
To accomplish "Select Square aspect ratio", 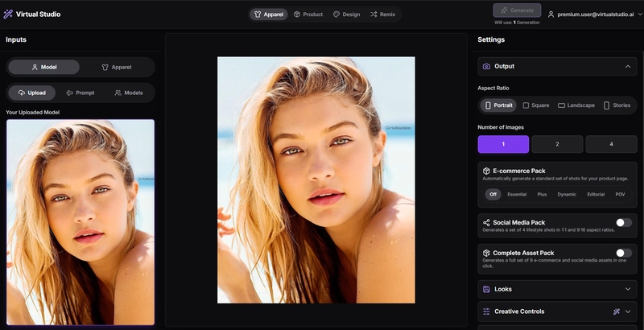I will click(x=535, y=105).
